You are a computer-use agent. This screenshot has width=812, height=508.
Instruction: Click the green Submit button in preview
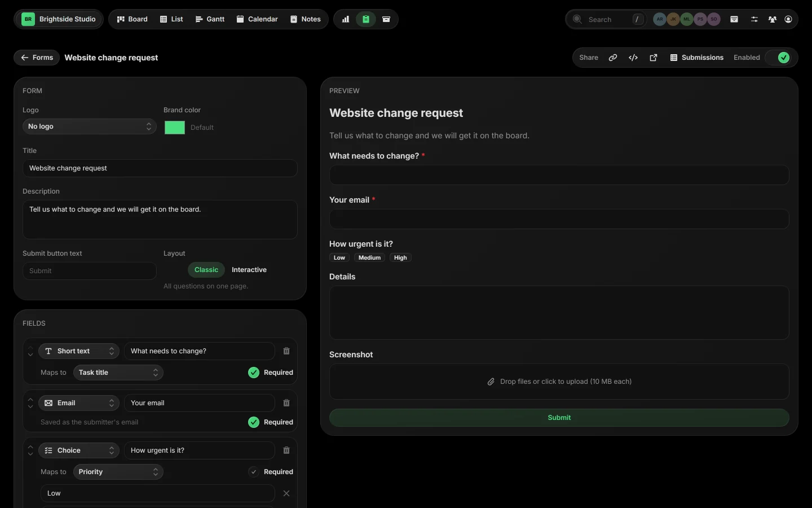[x=559, y=418]
